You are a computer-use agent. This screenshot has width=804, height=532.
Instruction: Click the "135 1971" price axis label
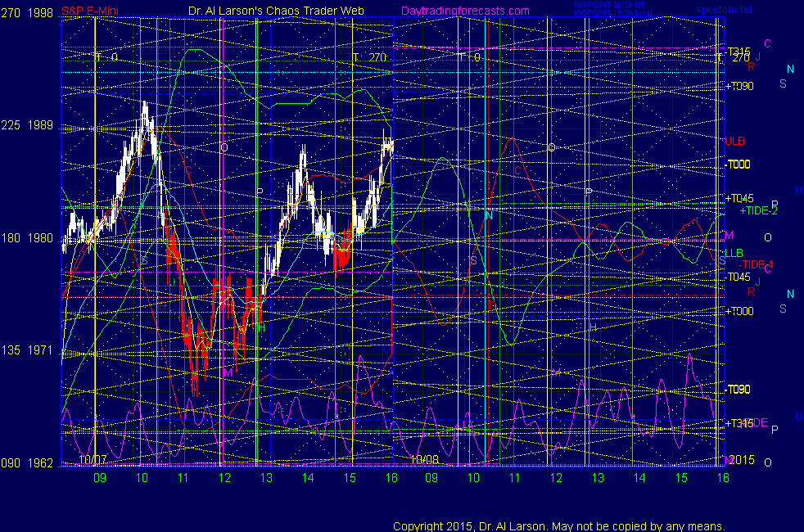(27, 350)
